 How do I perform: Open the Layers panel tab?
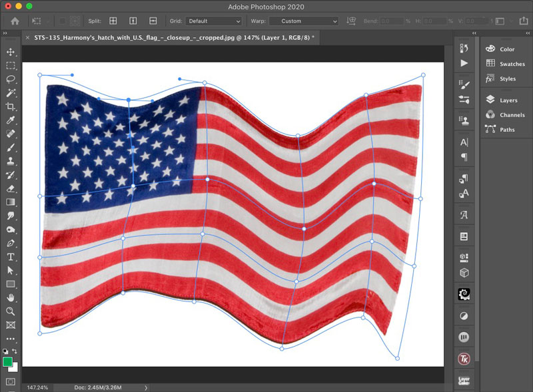[x=508, y=100]
